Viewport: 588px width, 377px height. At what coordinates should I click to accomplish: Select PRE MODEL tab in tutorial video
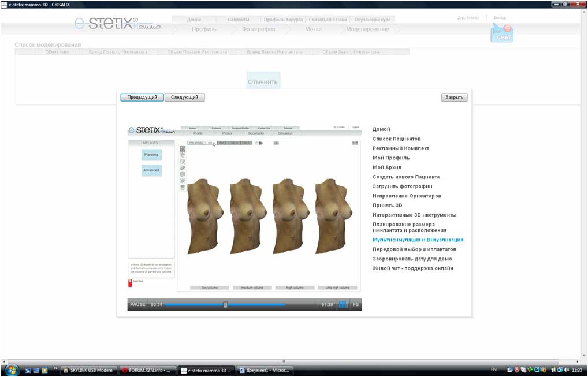pos(196,143)
